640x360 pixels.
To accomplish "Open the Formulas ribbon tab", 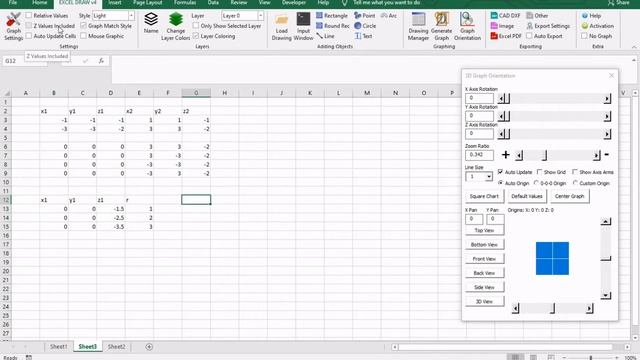I will click(185, 3).
